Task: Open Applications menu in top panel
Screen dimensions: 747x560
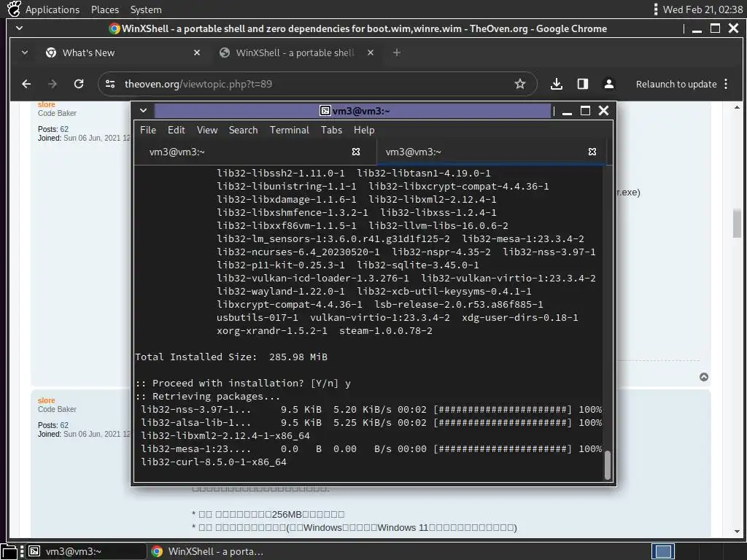Action: pos(53,9)
